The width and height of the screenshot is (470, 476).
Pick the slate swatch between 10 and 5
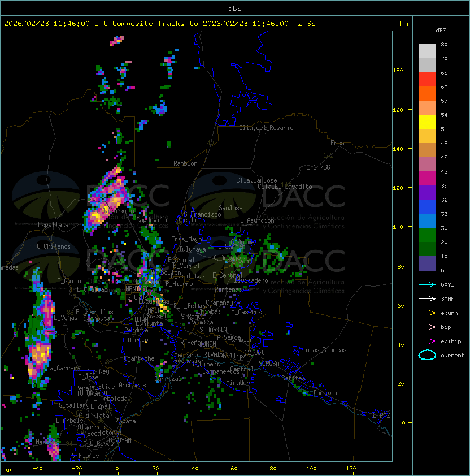(x=427, y=263)
